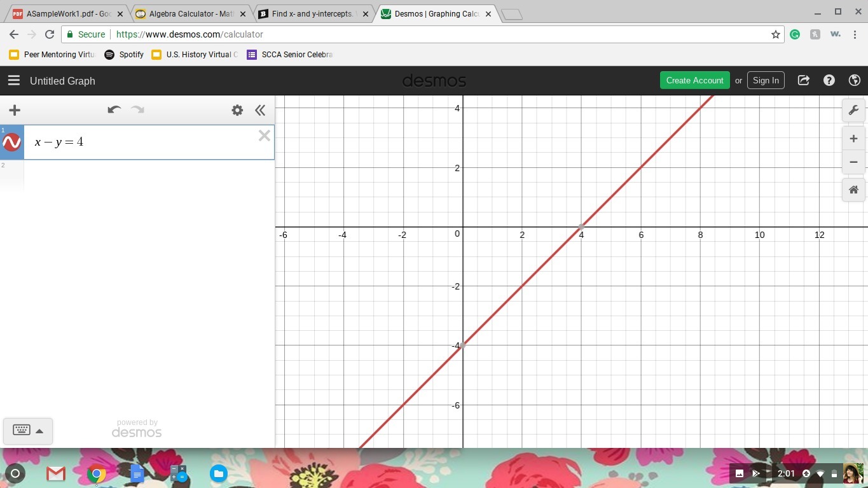Open Gmail from the shelf

tap(56, 473)
